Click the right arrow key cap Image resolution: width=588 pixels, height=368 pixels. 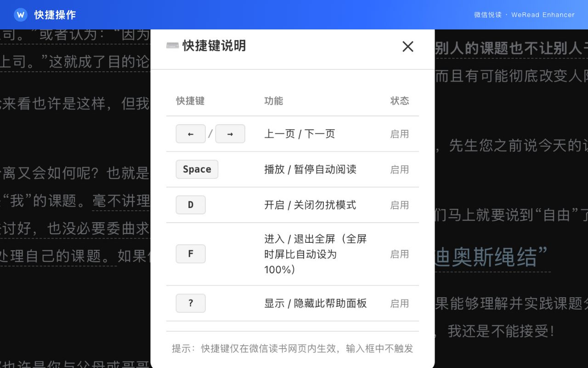coord(230,134)
